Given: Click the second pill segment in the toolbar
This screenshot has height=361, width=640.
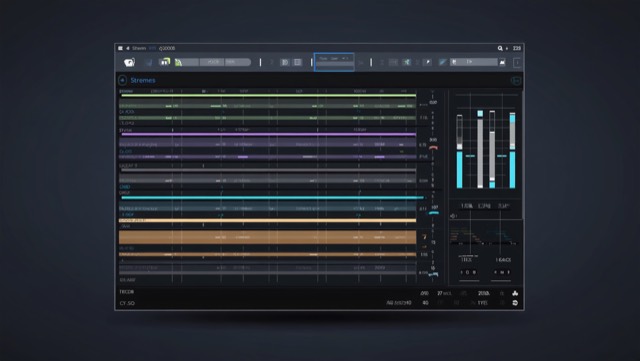Looking at the screenshot, I should point(212,62).
